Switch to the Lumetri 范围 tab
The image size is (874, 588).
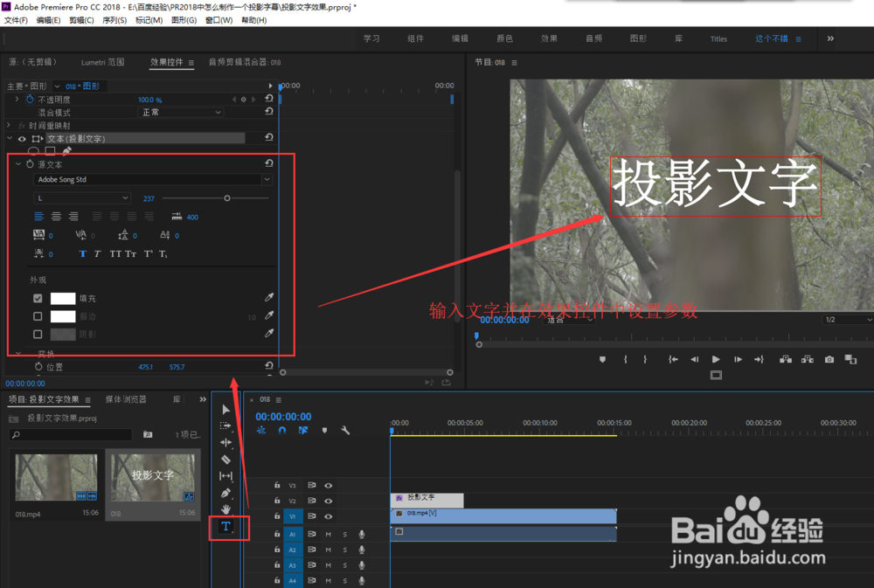[102, 62]
